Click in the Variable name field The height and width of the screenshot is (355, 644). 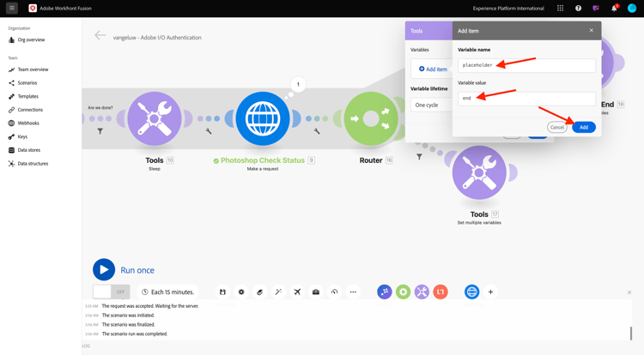click(526, 65)
